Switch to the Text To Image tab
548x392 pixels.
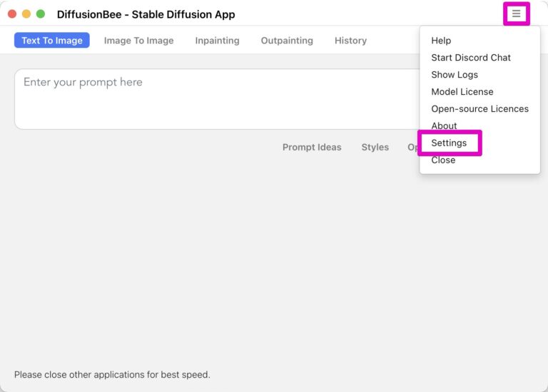click(x=52, y=41)
